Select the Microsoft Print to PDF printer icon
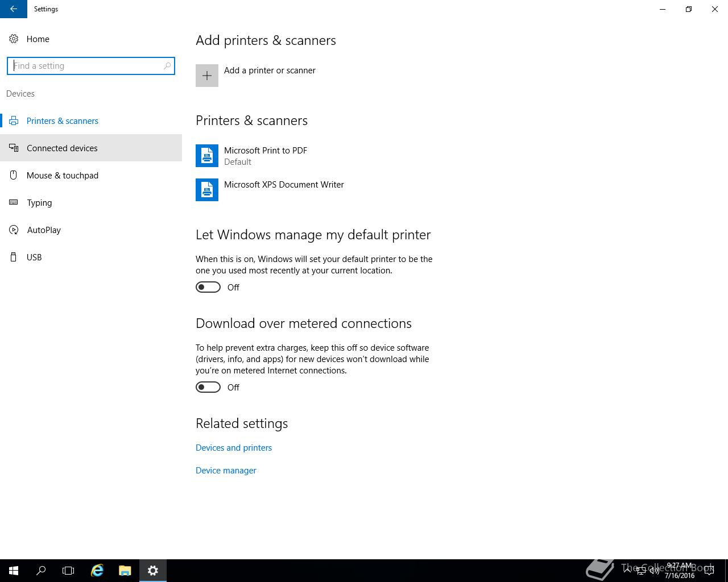The width and height of the screenshot is (728, 582). 207,156
